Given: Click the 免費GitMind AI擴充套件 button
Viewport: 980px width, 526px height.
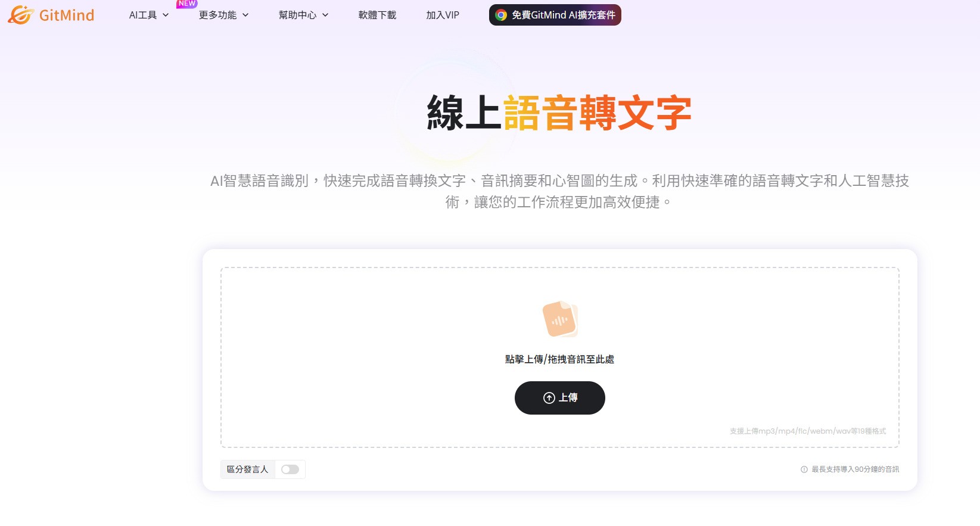Looking at the screenshot, I should 555,15.
